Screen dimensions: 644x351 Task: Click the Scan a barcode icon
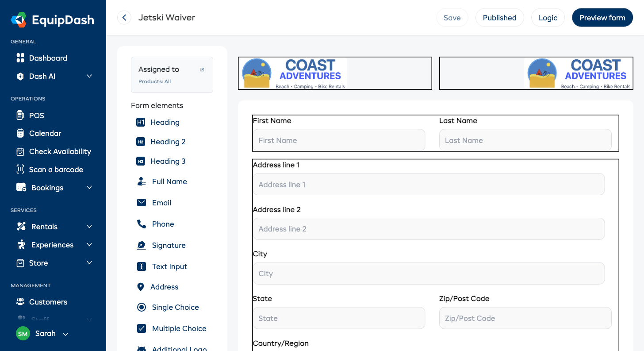tap(20, 169)
